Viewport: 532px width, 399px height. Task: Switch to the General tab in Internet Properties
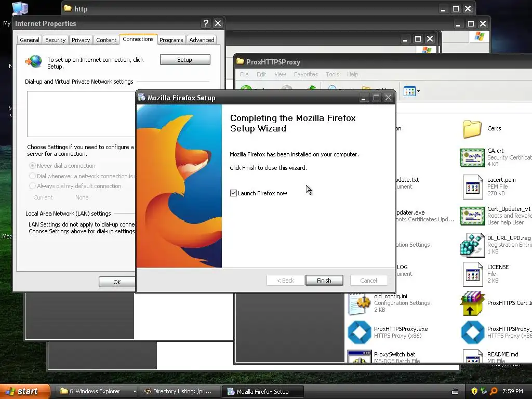[30, 40]
